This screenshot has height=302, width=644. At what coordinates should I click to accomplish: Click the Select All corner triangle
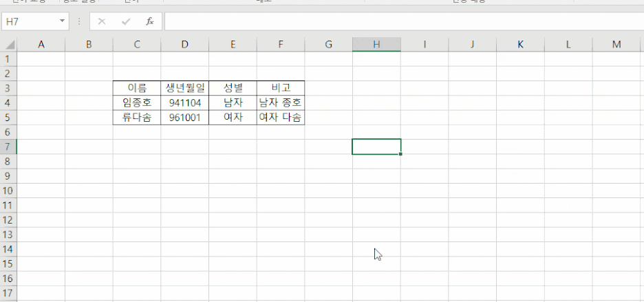point(9,45)
